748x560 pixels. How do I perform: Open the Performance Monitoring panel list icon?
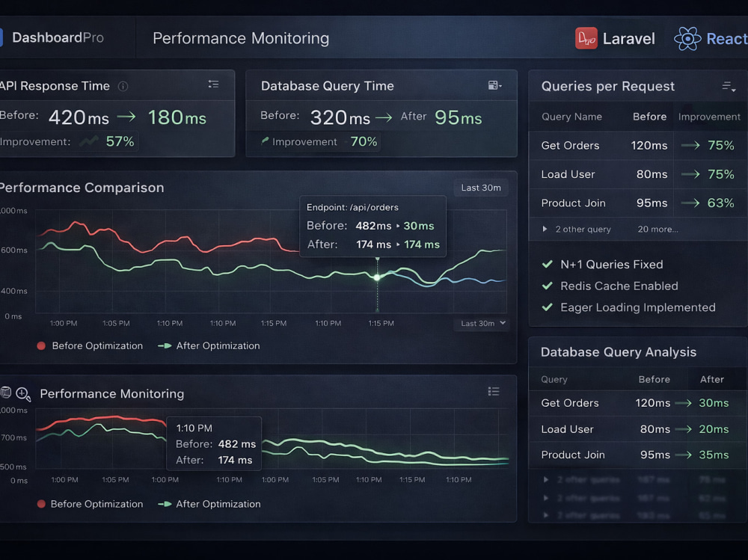[494, 392]
